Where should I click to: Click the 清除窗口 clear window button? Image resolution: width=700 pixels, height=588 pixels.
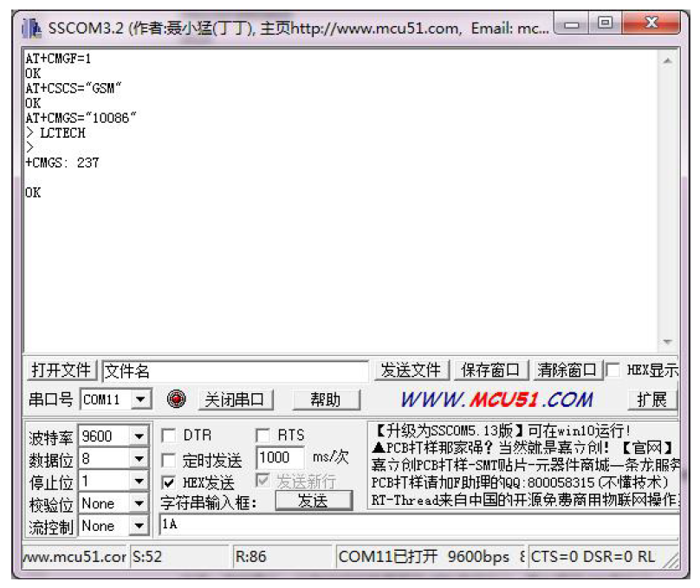pos(567,370)
